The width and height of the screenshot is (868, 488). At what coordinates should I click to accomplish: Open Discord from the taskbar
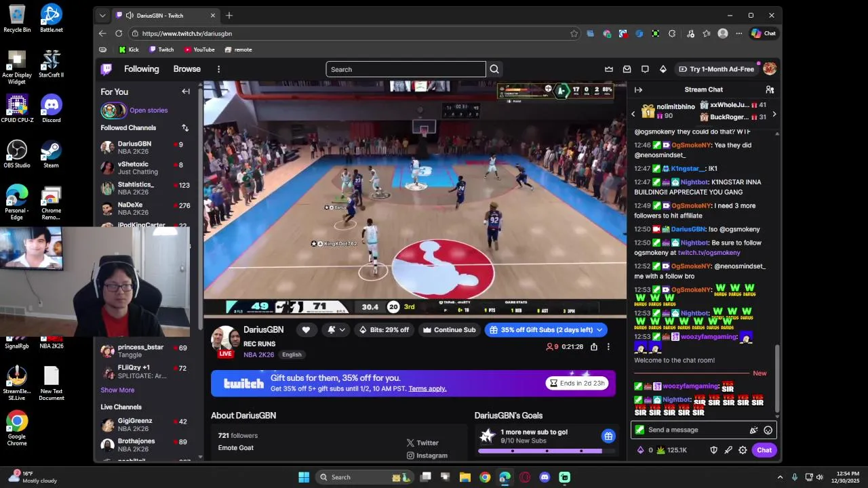(545, 477)
